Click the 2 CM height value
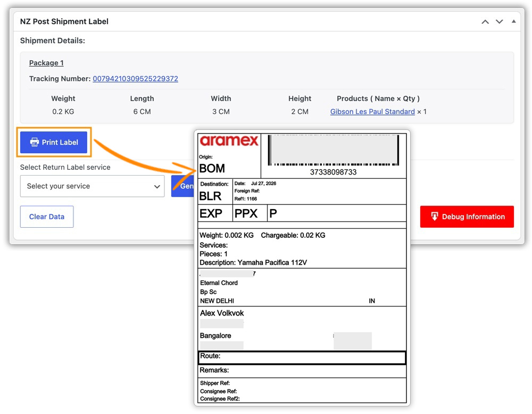Viewport: 532px width, 414px height. [x=300, y=112]
